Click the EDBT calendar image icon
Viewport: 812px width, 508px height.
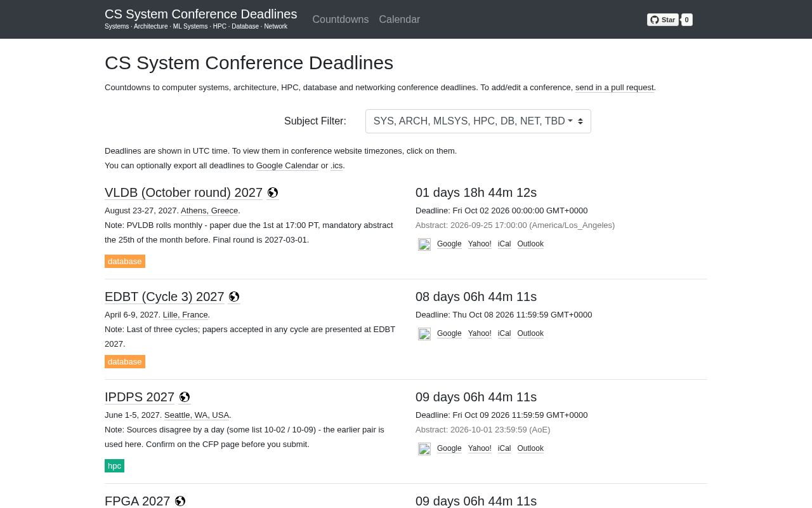pyautogui.click(x=424, y=334)
